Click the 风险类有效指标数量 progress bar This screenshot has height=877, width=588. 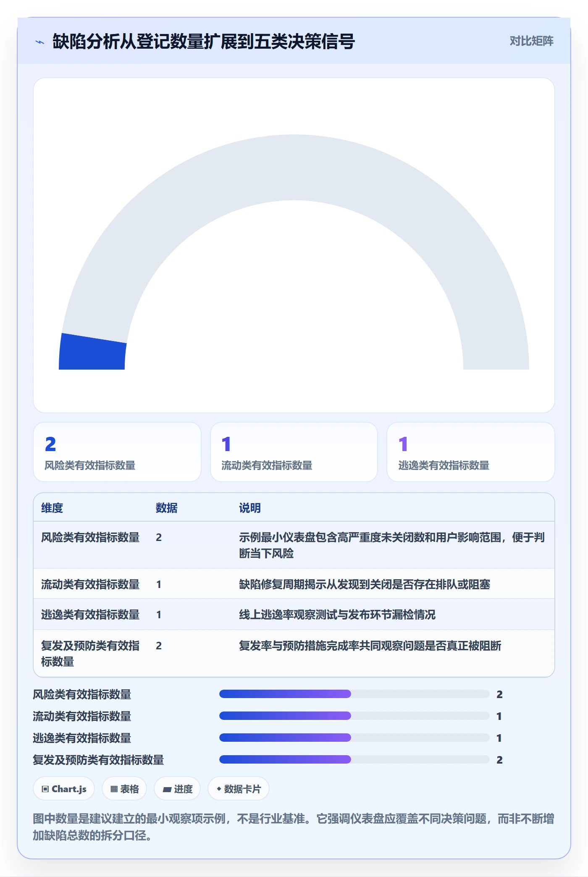(x=354, y=694)
